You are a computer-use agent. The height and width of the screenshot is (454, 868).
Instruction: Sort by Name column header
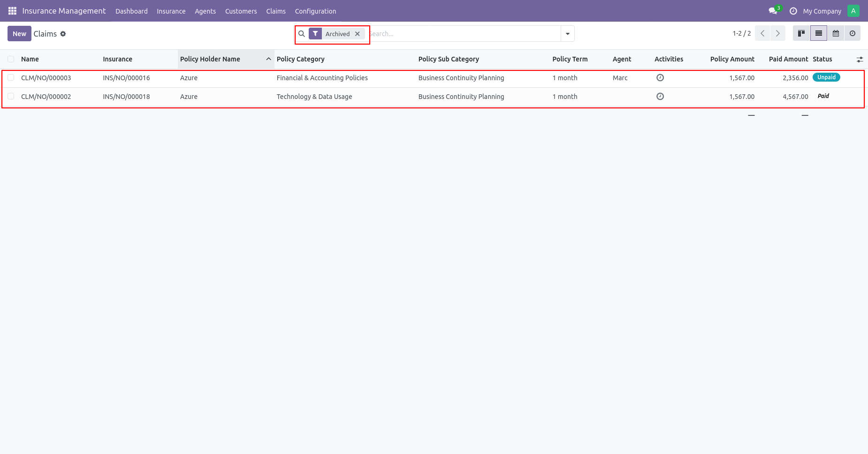coord(30,59)
